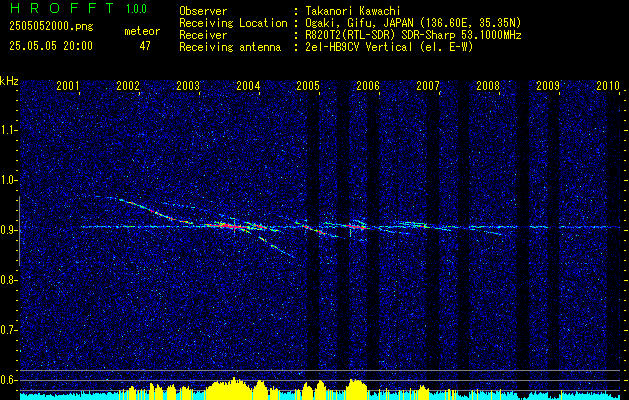Click the meteor count value 47
The height and width of the screenshot is (400, 629).
click(145, 46)
